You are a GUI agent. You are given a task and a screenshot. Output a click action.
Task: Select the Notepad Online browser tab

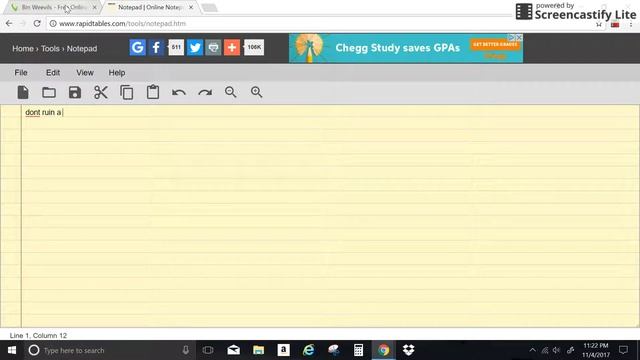tap(149, 7)
